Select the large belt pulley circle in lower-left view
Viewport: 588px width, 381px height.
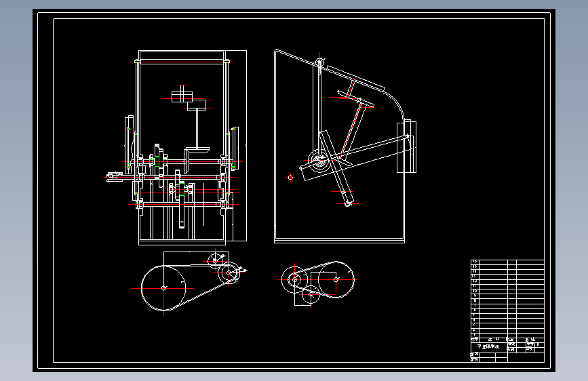[163, 288]
